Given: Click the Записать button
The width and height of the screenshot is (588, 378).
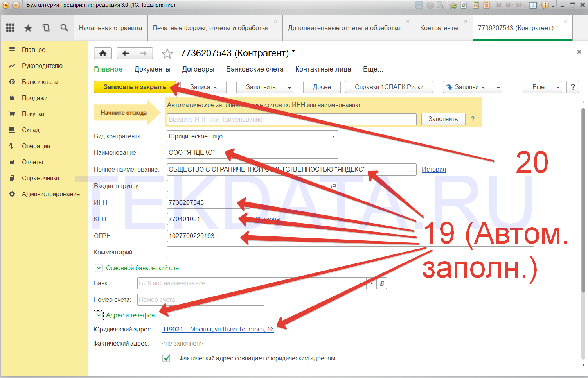Looking at the screenshot, I should [x=203, y=87].
